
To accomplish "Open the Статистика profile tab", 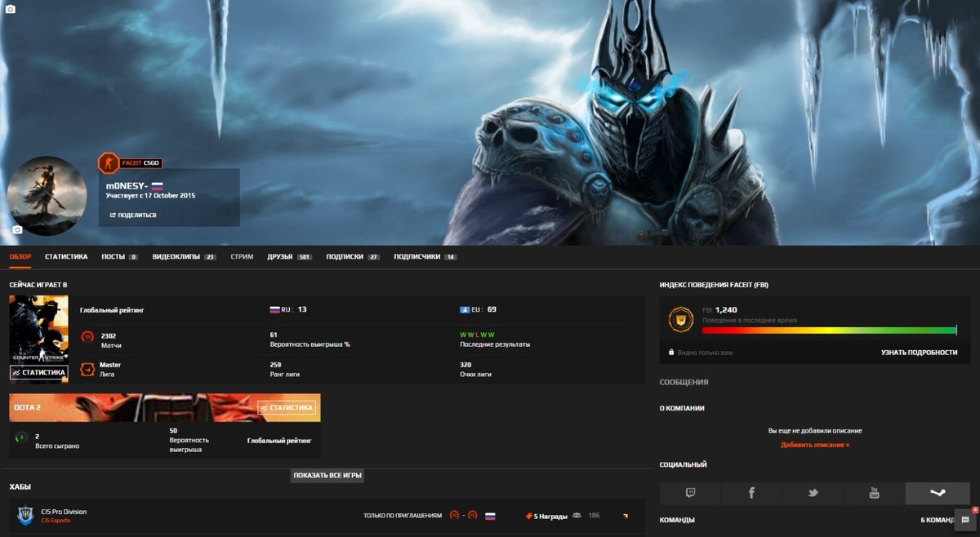I will [x=66, y=256].
